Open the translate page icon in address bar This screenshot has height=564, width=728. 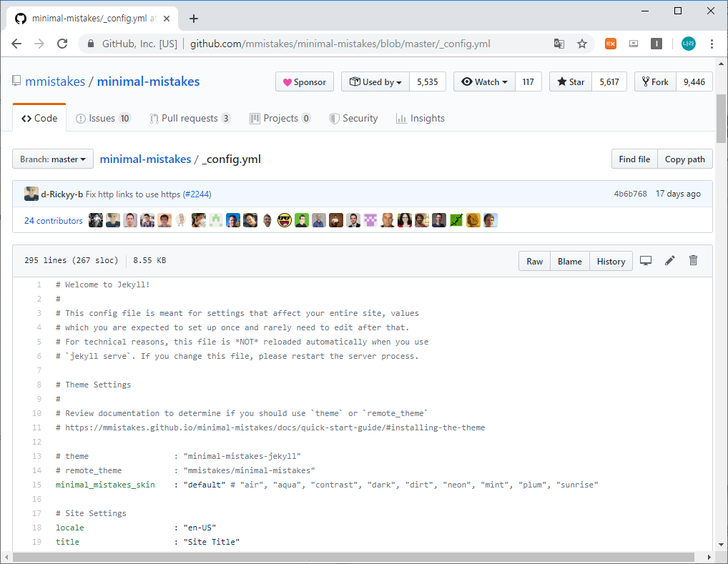[x=559, y=44]
